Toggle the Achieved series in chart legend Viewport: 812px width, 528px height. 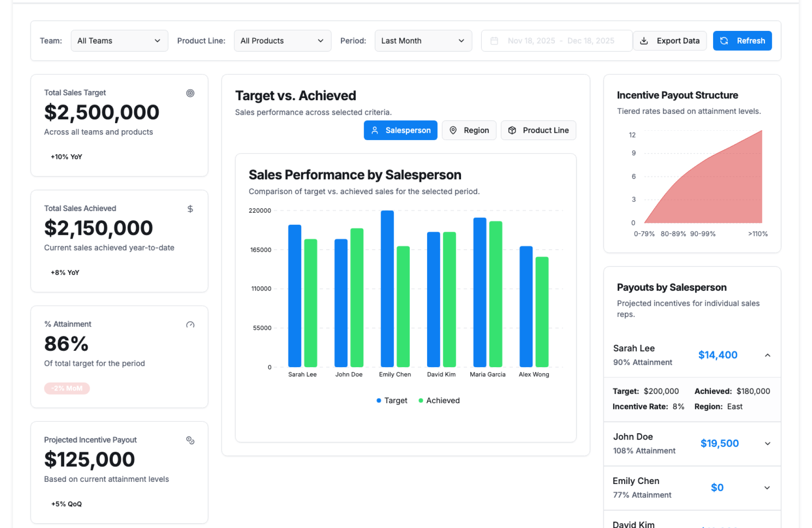(439, 401)
